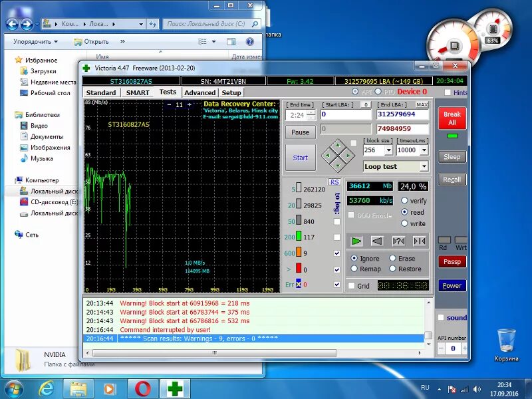Open Internet Explorer from the taskbar
This screenshot has width=532, height=399.
[46, 388]
